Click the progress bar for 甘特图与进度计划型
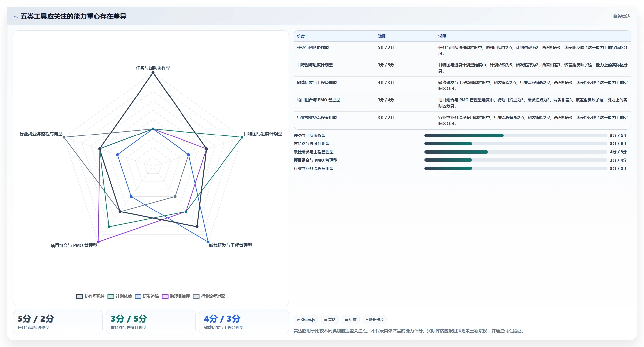The image size is (644, 347). tap(516, 144)
